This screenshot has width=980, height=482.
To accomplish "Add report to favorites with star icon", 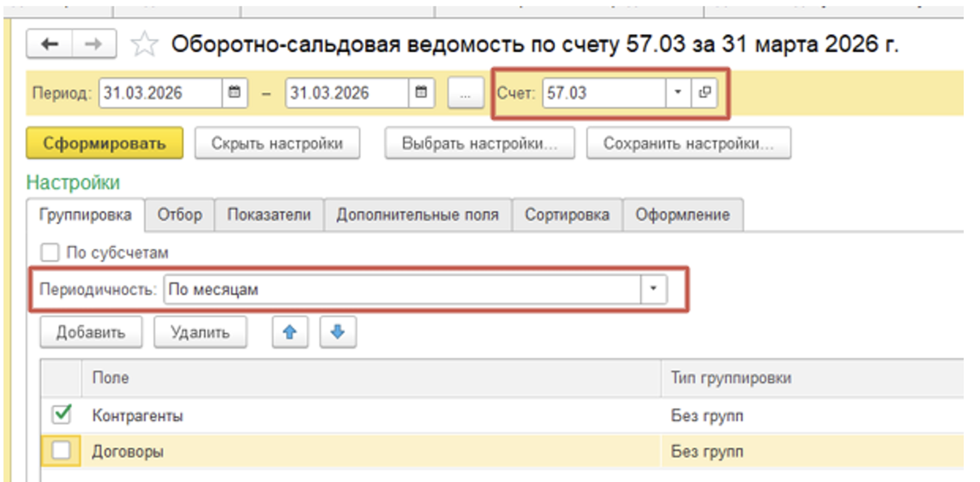I will [144, 44].
